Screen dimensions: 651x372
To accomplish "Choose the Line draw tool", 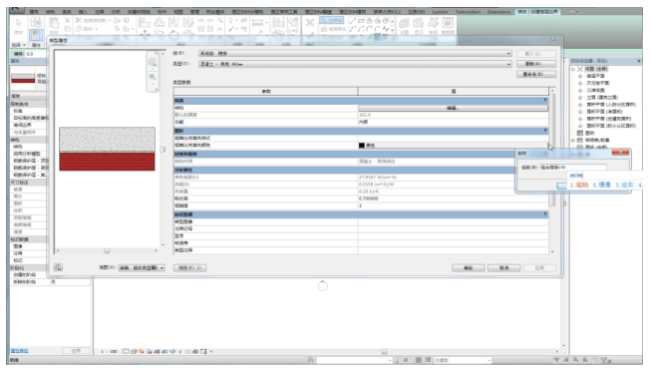I will pyautogui.click(x=352, y=21).
